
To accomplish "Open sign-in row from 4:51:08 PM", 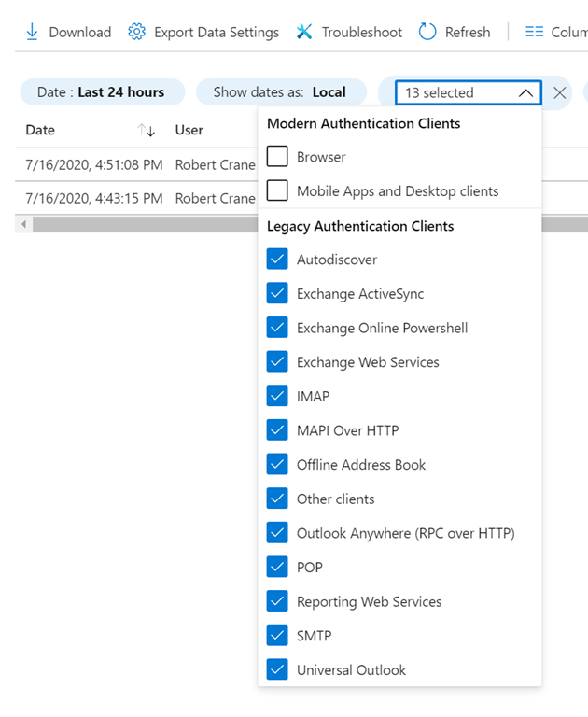I will [93, 164].
